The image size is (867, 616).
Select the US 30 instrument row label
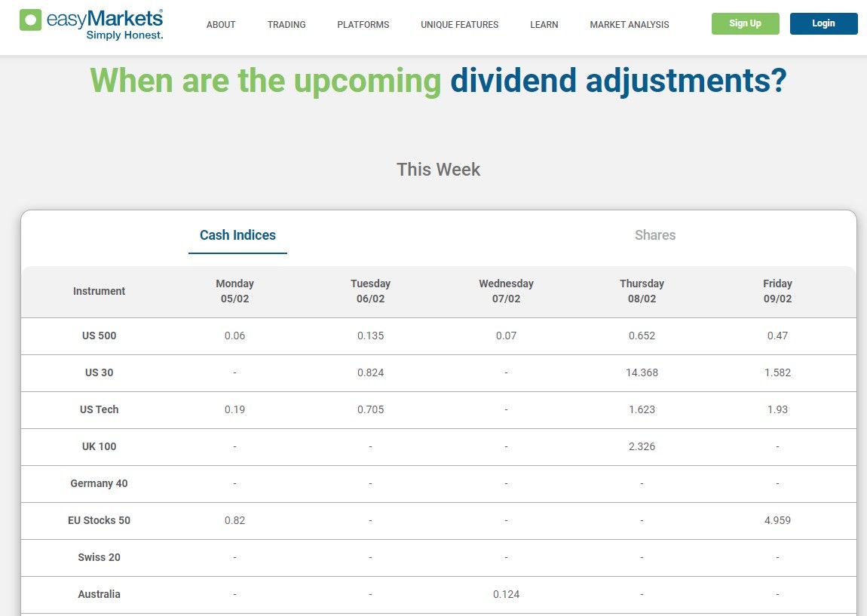coord(99,372)
